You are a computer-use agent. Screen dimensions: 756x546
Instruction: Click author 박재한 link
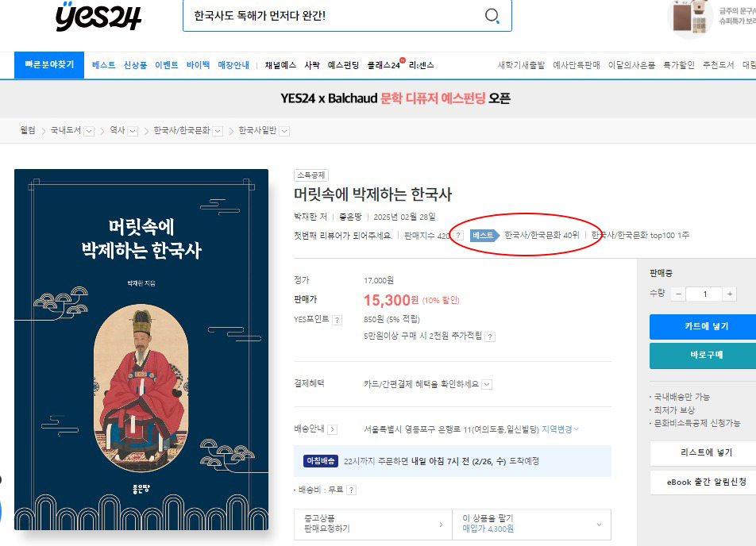click(x=307, y=217)
